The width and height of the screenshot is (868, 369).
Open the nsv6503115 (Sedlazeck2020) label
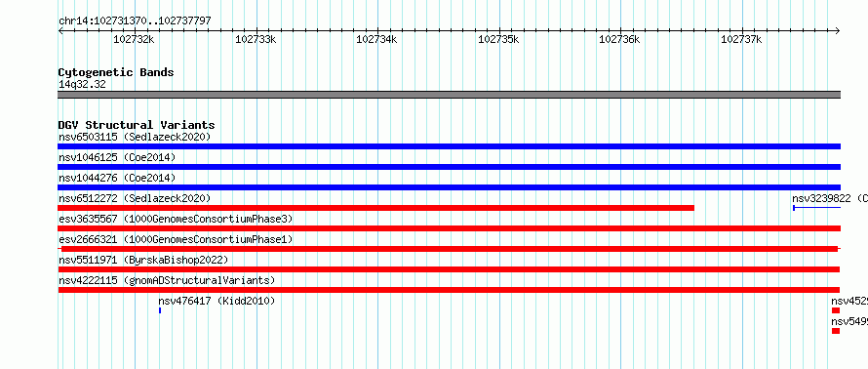pyautogui.click(x=135, y=137)
